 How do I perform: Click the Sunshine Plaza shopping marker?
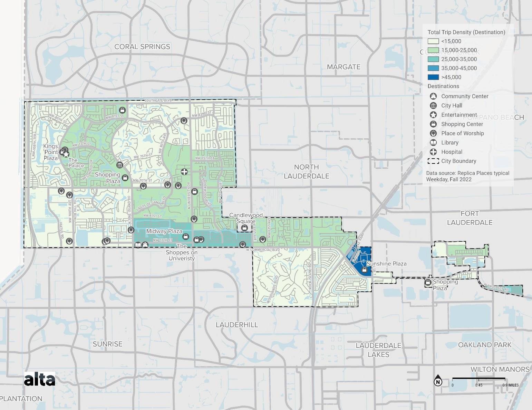[364, 270]
